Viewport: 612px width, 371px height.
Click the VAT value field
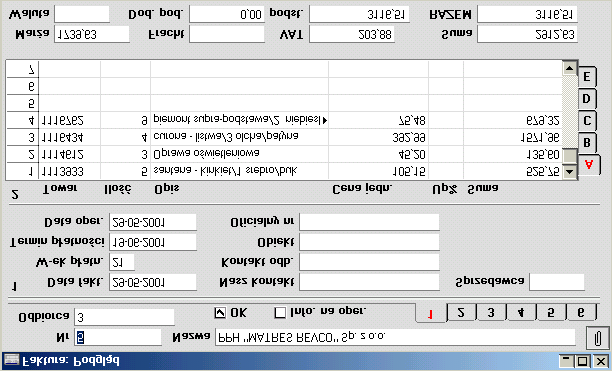coord(352,34)
